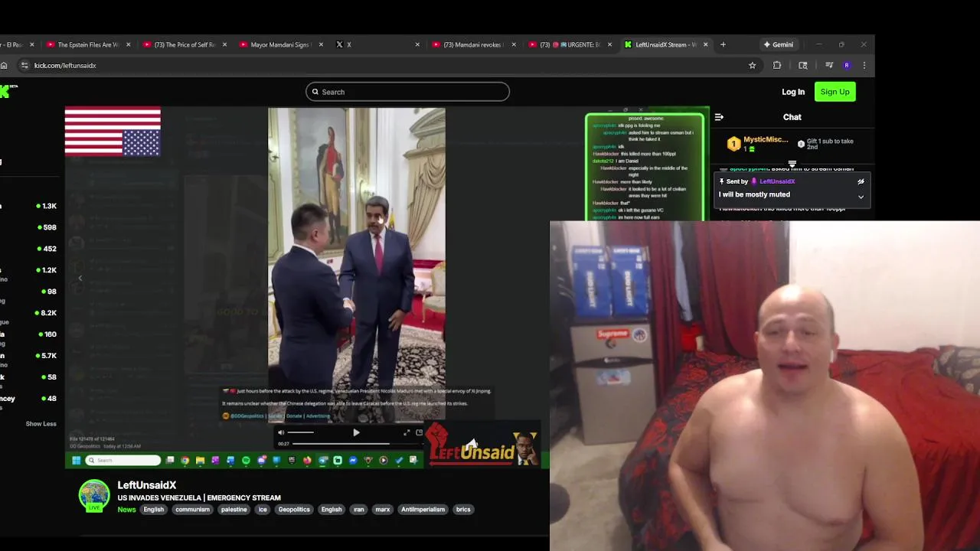The width and height of the screenshot is (980, 551).
Task: Select the AntiImperialism tag
Action: (x=423, y=510)
